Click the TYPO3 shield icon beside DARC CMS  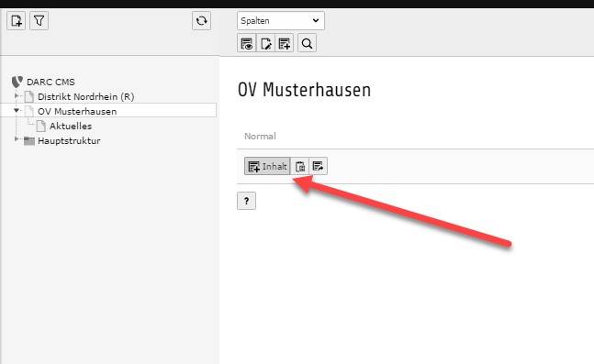pyautogui.click(x=17, y=82)
